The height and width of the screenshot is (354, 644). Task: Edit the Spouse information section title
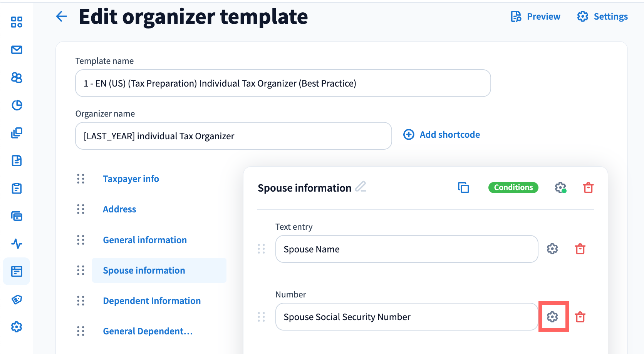point(361,187)
